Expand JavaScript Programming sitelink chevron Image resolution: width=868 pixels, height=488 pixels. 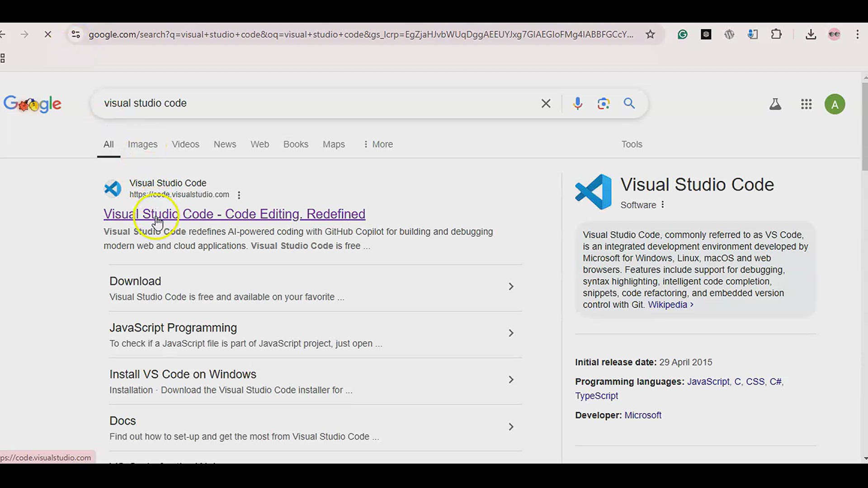coord(511,333)
